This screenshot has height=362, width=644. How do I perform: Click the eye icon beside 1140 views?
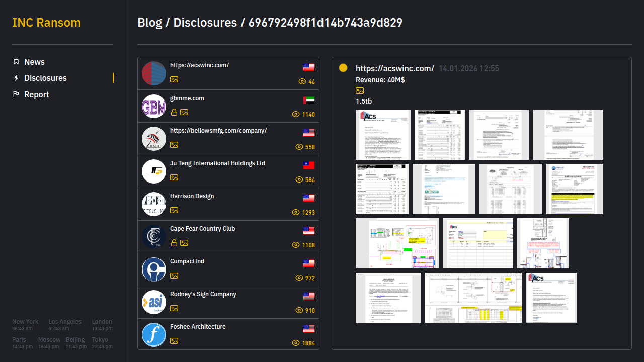click(296, 115)
